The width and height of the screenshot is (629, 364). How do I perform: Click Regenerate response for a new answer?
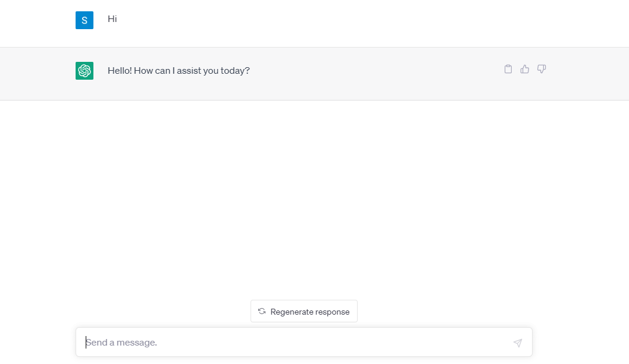tap(303, 310)
